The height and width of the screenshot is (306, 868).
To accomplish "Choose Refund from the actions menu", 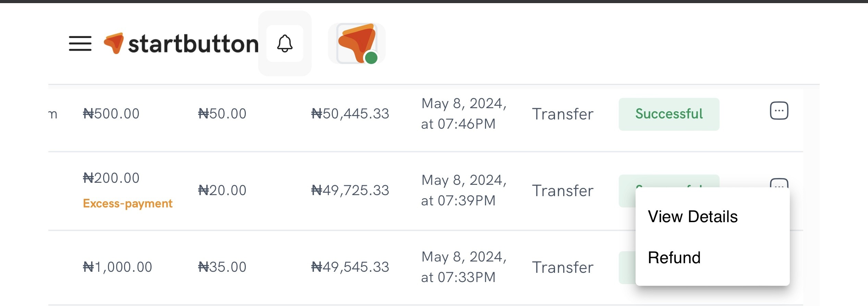I will pyautogui.click(x=674, y=258).
